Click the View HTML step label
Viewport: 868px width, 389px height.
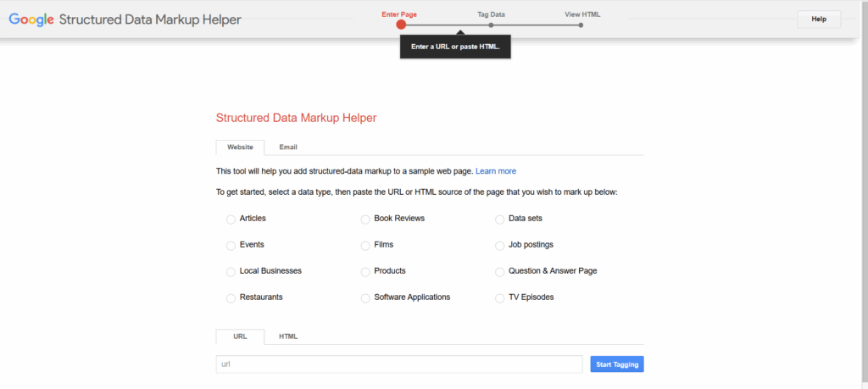click(582, 14)
